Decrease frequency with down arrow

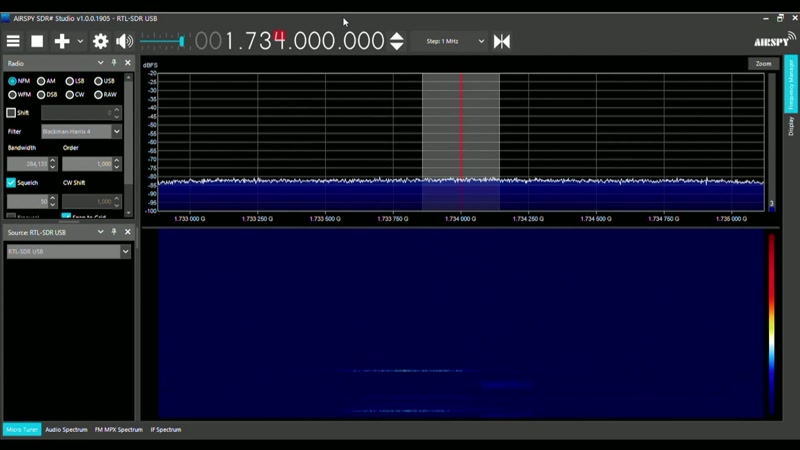click(396, 46)
